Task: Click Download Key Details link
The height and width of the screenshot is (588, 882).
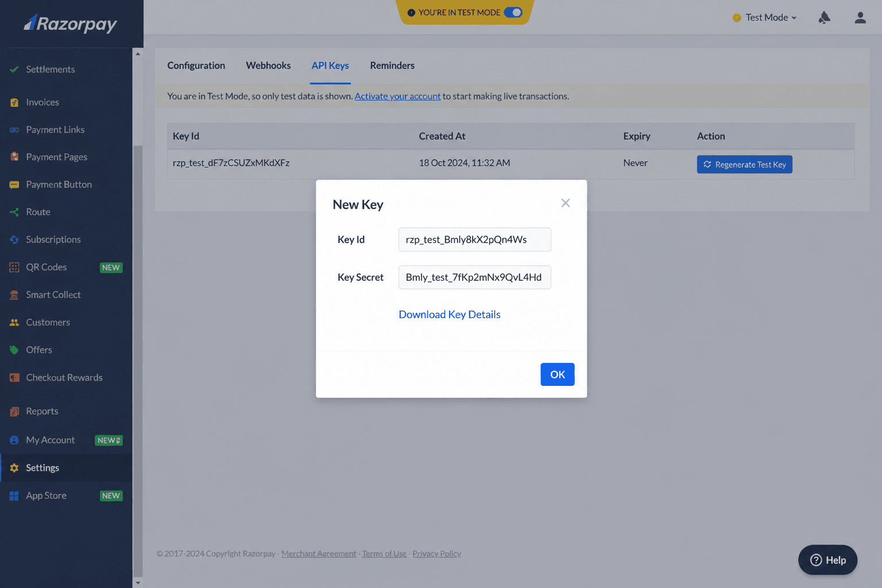Action: point(450,315)
